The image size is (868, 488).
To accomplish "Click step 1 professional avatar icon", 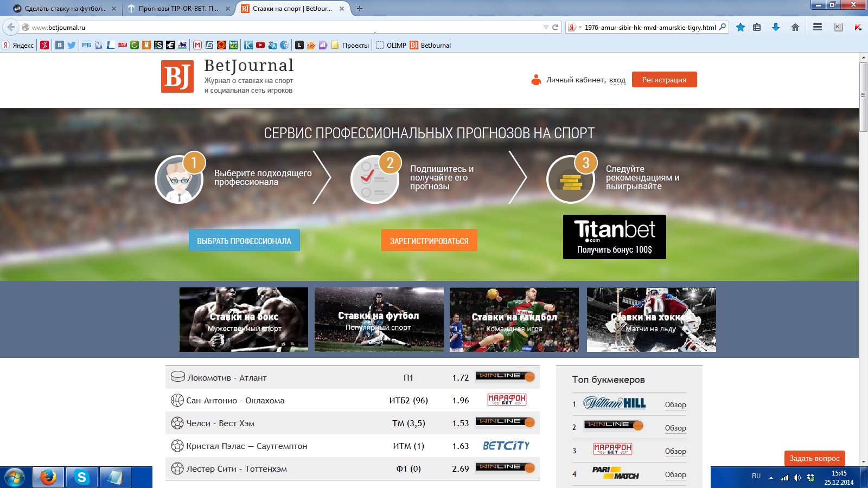I will point(179,179).
